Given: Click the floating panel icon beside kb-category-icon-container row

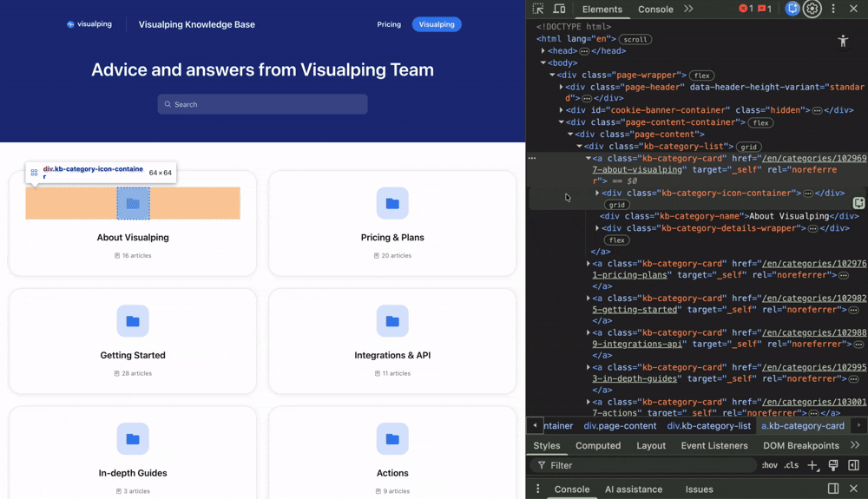Looking at the screenshot, I should (858, 203).
